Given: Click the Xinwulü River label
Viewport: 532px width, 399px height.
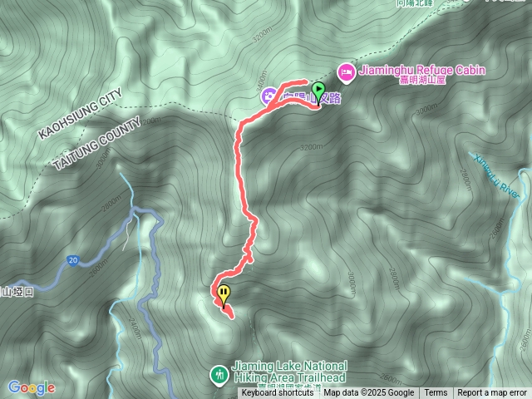Looking at the screenshot, I should click(x=497, y=177).
